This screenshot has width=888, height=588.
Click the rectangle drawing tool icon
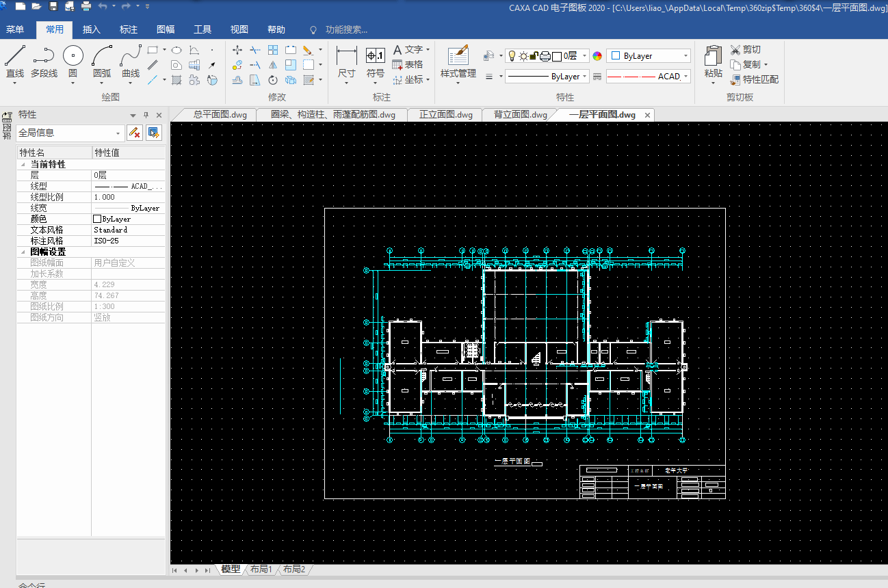pos(153,50)
